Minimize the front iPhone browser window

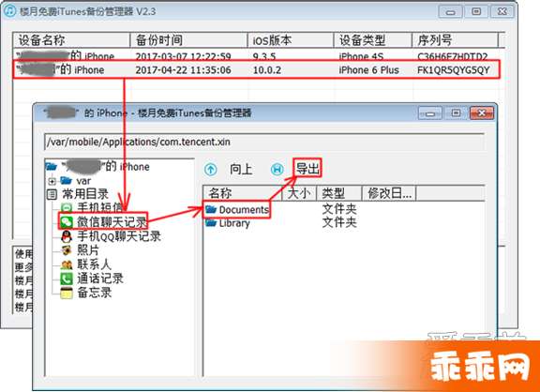[x=429, y=113]
